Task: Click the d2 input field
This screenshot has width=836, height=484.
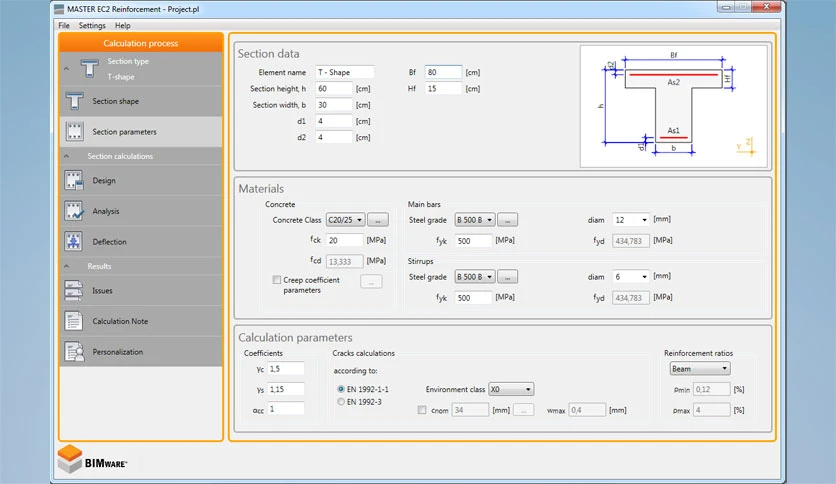Action: [x=334, y=137]
